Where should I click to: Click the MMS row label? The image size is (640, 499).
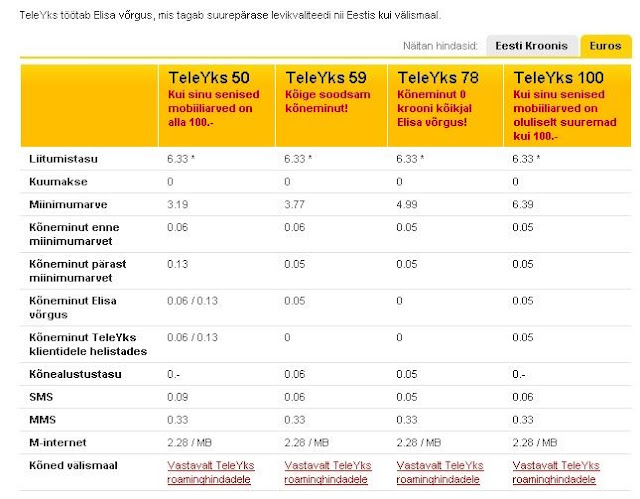tap(42, 420)
